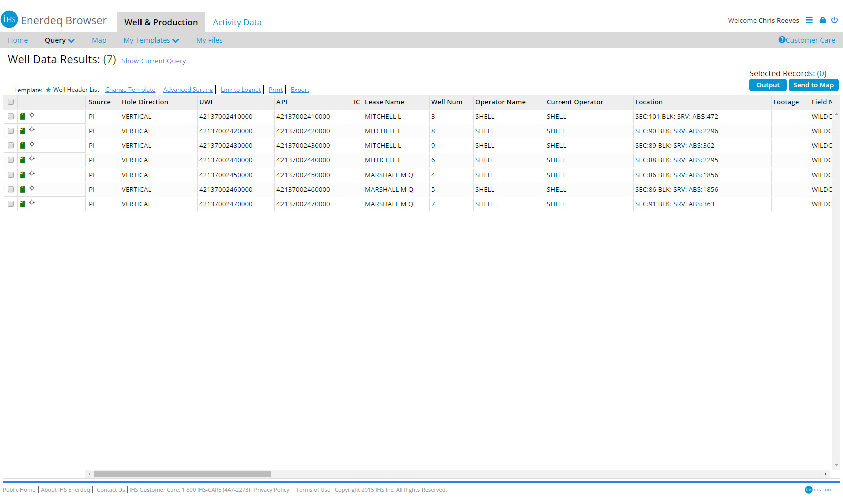Open Public Home footer link
This screenshot has width=843, height=504.
(19, 490)
